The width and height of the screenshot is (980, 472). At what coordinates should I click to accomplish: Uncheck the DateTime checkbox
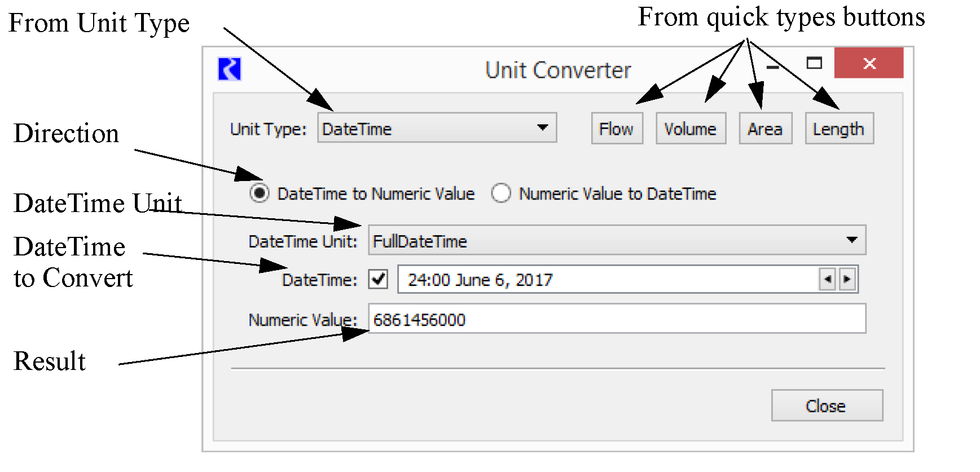[378, 279]
